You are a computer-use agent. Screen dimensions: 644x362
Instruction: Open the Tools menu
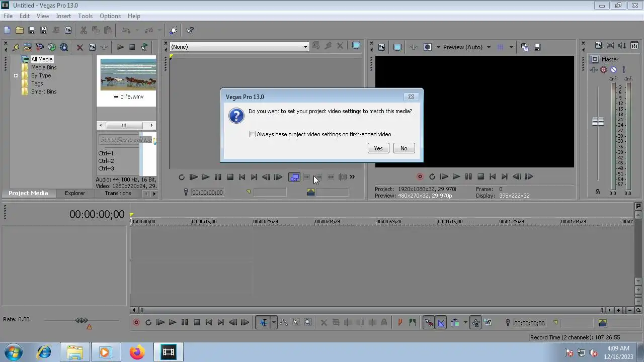click(x=85, y=16)
